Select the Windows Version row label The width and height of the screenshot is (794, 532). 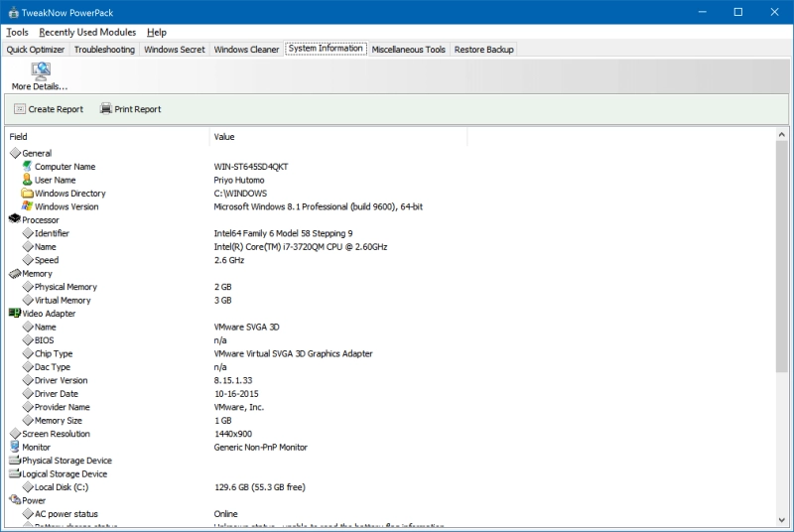point(66,206)
